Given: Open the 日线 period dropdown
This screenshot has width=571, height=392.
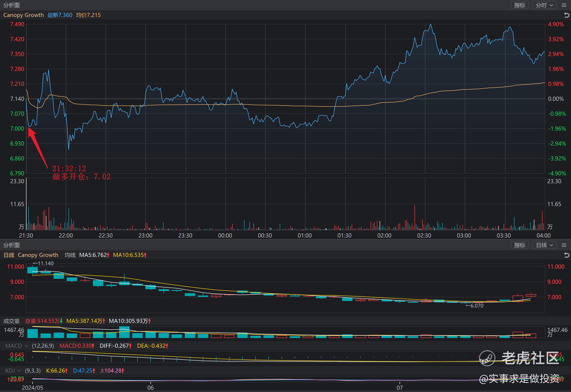Looking at the screenshot, I should (544, 245).
